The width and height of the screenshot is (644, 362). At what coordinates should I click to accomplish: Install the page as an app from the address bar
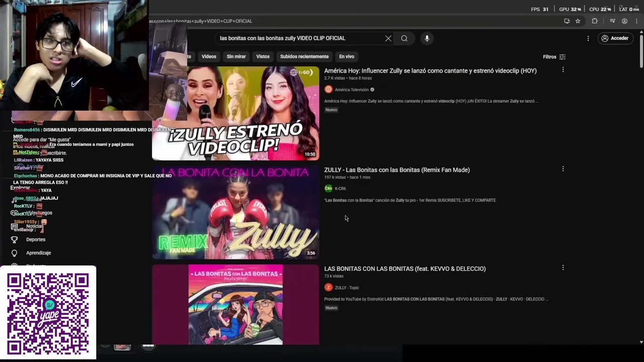(x=567, y=21)
